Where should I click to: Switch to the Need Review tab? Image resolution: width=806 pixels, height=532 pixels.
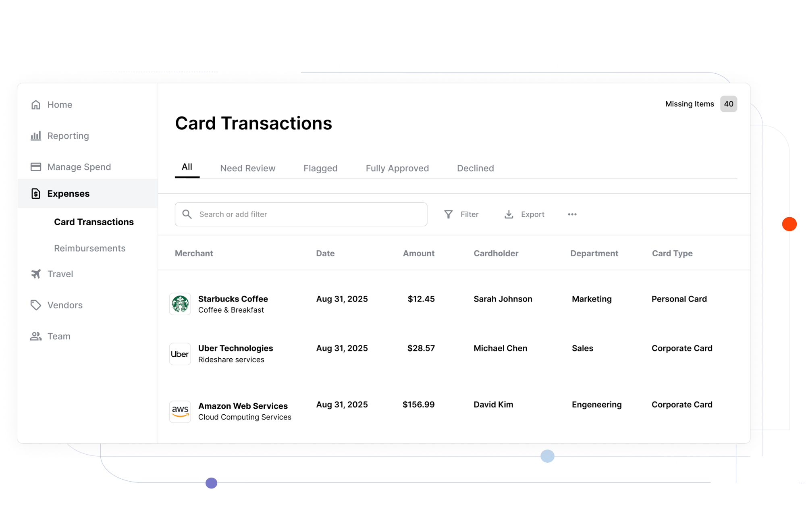click(247, 168)
